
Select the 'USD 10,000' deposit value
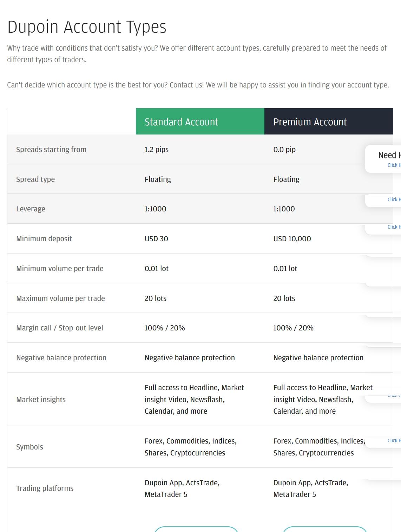[x=292, y=239]
